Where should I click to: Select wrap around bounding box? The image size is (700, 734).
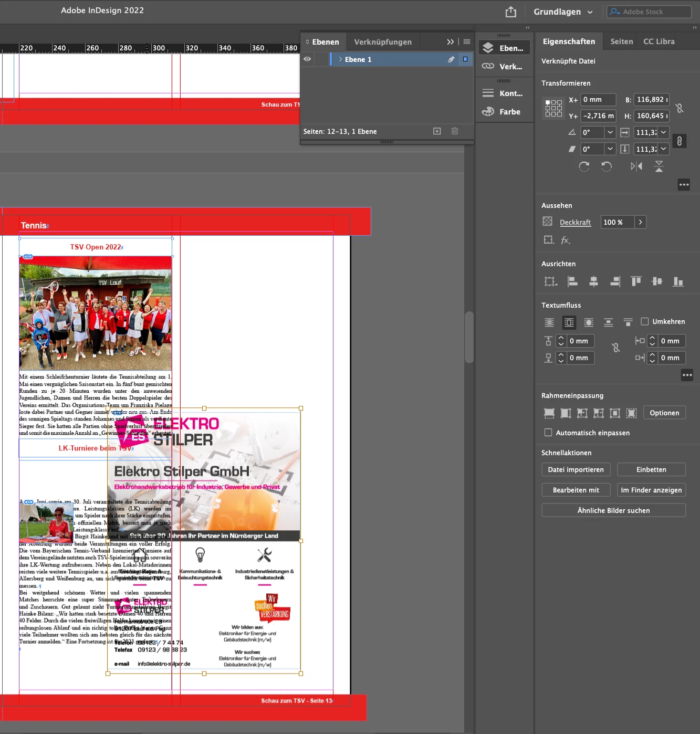pos(569,322)
